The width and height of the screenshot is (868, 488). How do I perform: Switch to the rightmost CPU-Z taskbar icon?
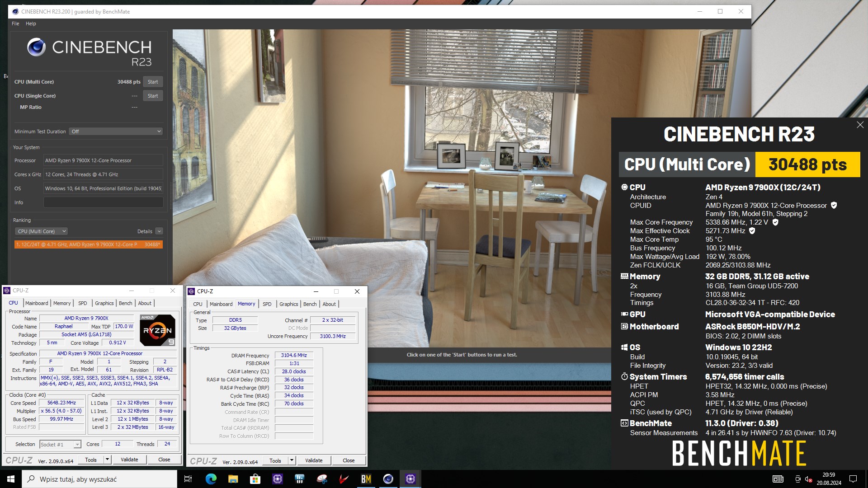[x=410, y=479]
